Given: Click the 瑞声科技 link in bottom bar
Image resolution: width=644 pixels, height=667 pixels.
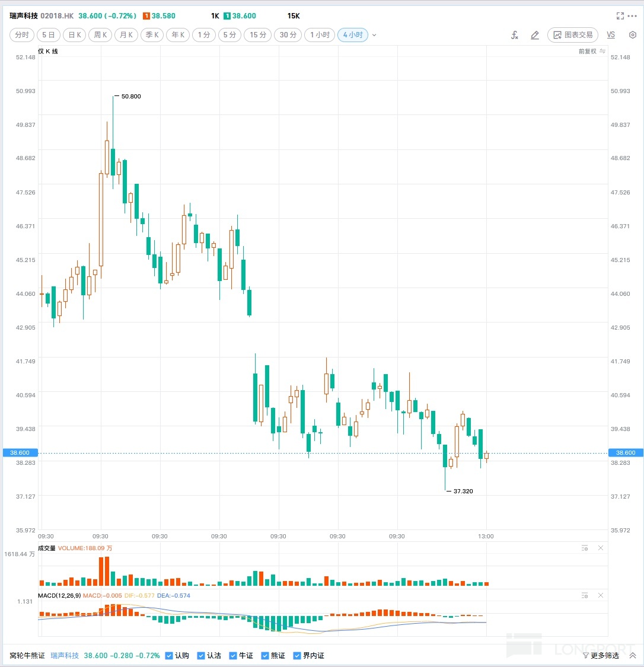Looking at the screenshot, I should (x=65, y=656).
